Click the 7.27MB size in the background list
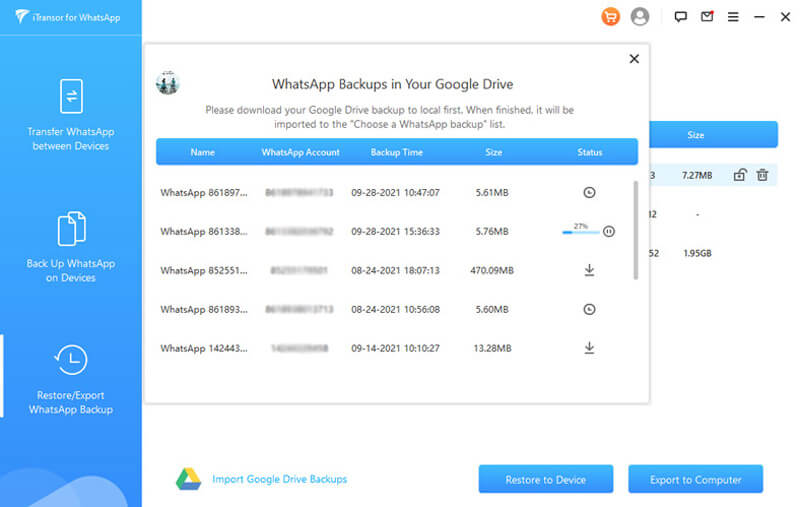The height and width of the screenshot is (507, 800). [697, 175]
